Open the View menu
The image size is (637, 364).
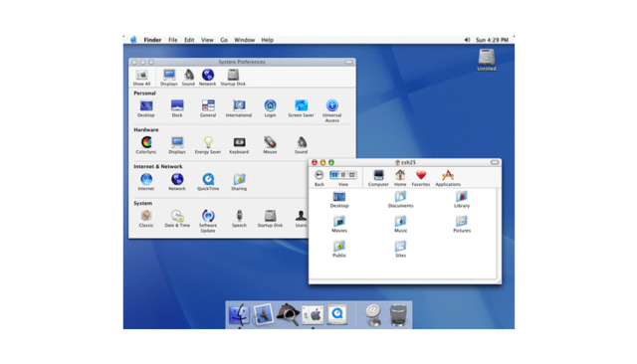(x=207, y=40)
